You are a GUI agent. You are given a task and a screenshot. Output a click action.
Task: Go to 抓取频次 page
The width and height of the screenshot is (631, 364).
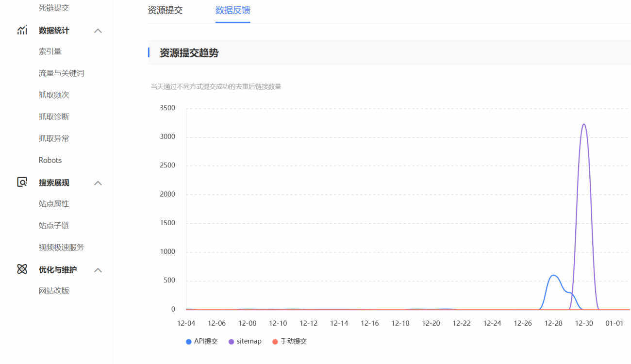[54, 95]
